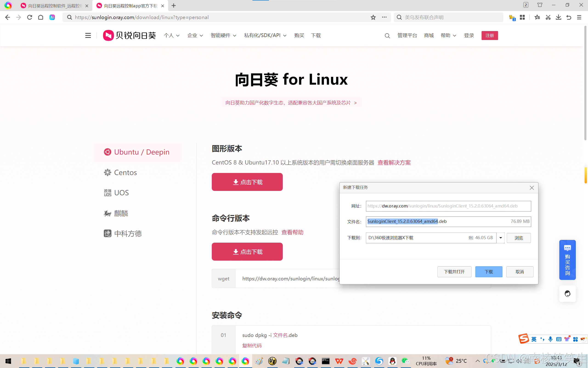Open the 查看解决方案 link

[x=394, y=163]
